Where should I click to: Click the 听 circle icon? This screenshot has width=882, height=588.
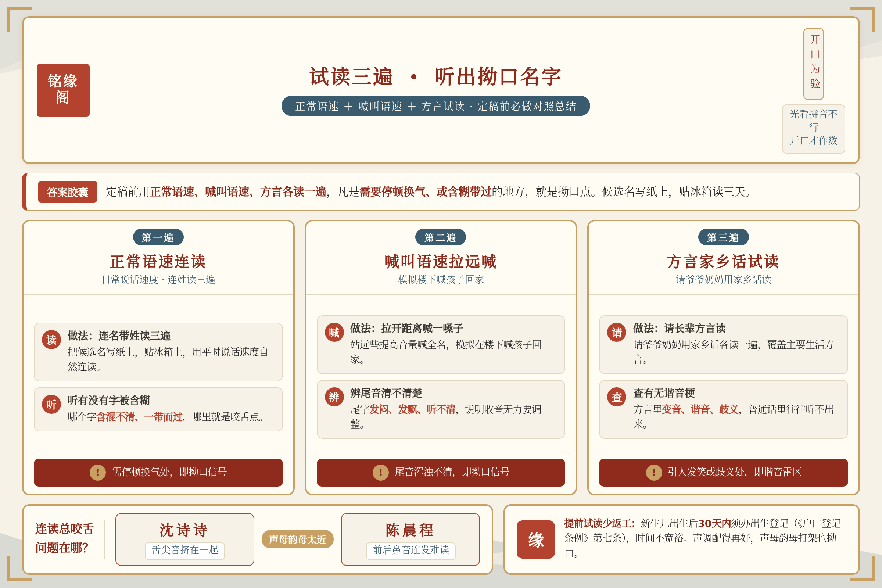(x=51, y=404)
